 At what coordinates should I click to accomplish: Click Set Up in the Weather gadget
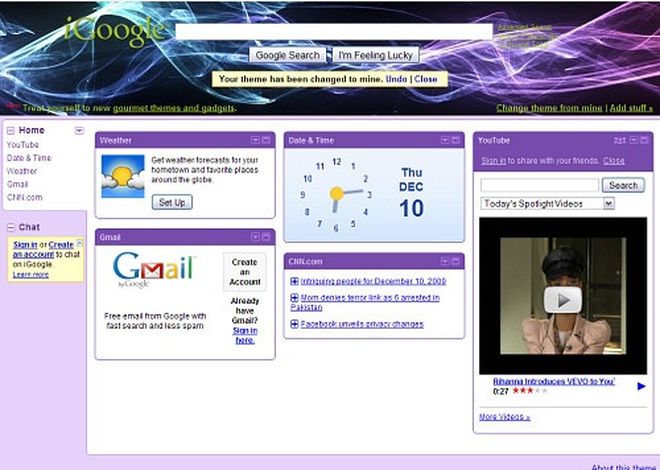coord(172,202)
